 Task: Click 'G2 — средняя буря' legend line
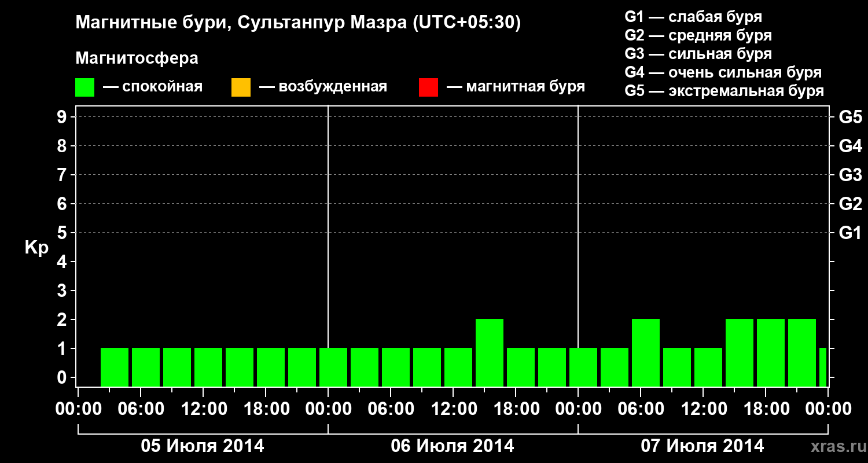[698, 35]
